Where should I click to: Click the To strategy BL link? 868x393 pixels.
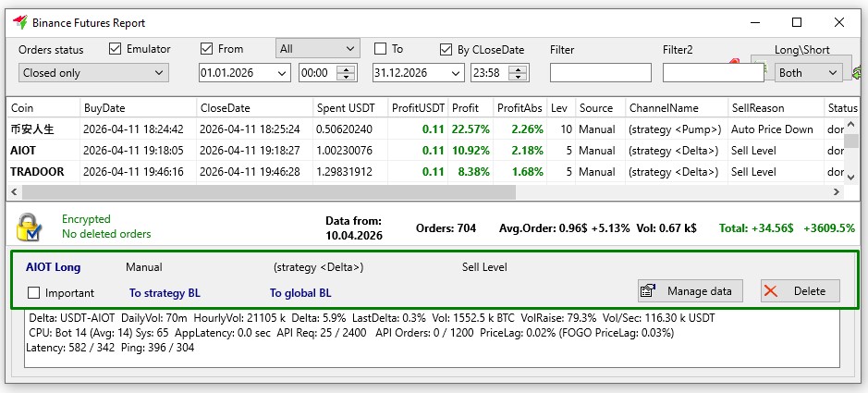click(x=165, y=293)
